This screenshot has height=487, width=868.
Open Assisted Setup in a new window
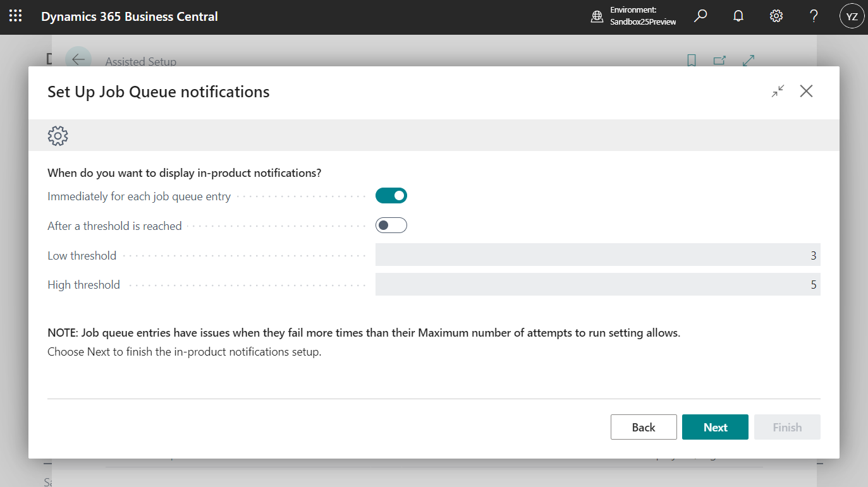click(x=719, y=60)
